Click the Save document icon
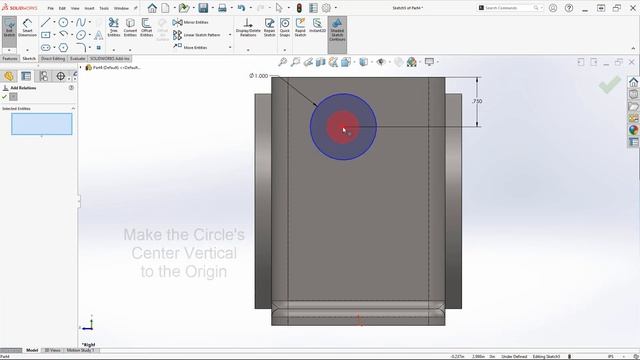The height and width of the screenshot is (360, 640). point(203,8)
